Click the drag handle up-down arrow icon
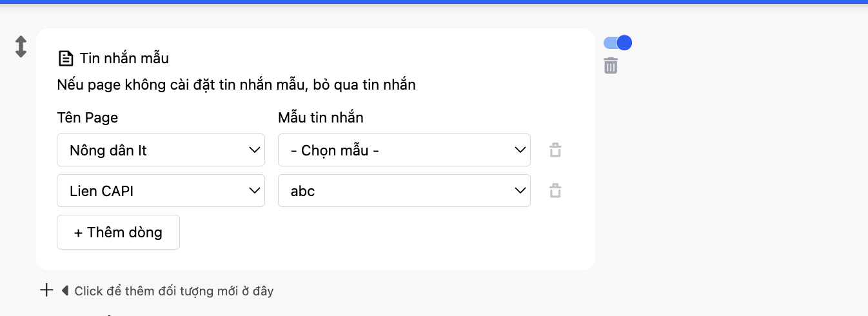The height and width of the screenshot is (316, 868). click(21, 47)
